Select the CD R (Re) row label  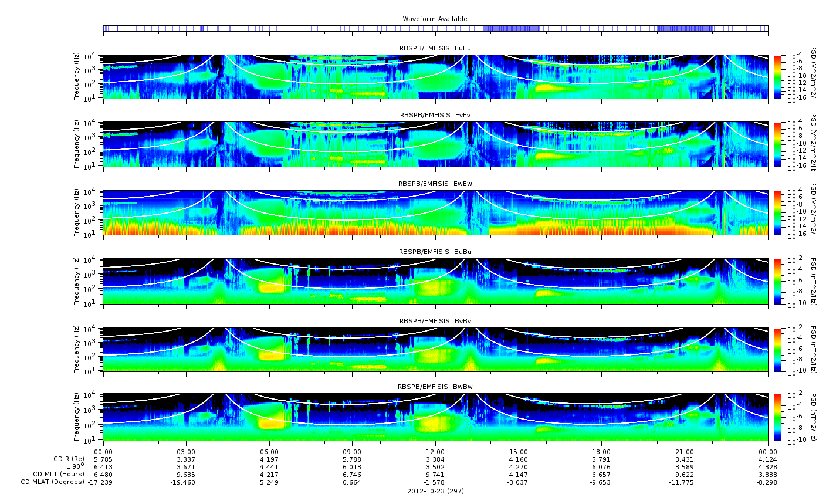click(x=69, y=459)
